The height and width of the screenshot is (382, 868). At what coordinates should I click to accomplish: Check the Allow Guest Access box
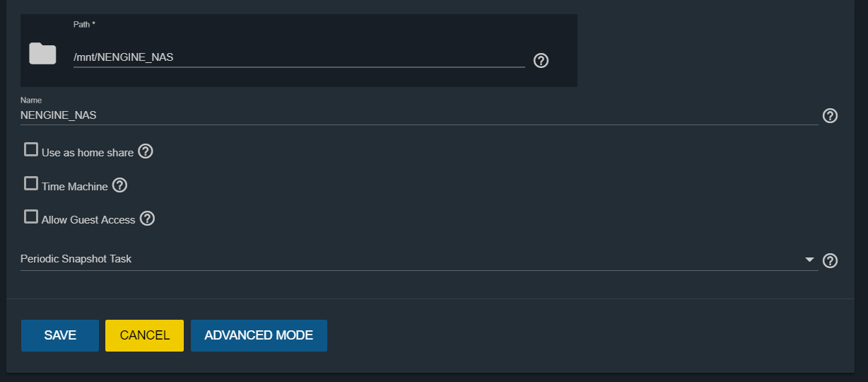[31, 217]
